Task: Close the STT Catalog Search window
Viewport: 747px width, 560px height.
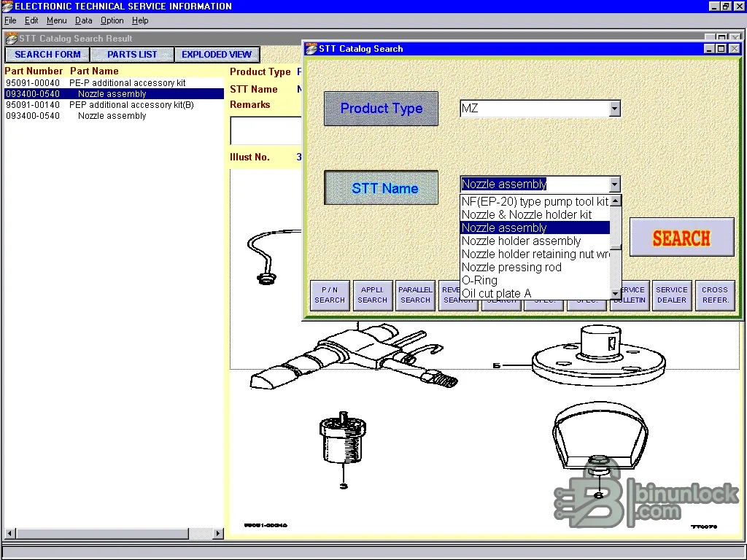Action: click(735, 49)
